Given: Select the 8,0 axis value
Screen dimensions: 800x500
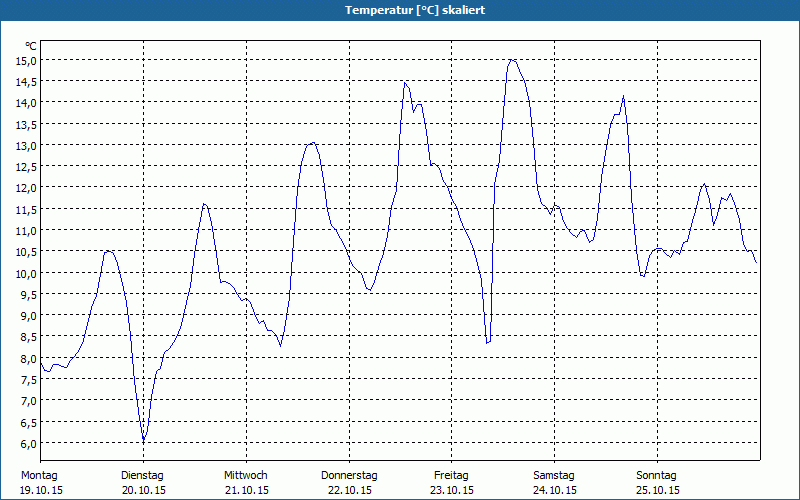Looking at the screenshot, I should pos(29,358).
